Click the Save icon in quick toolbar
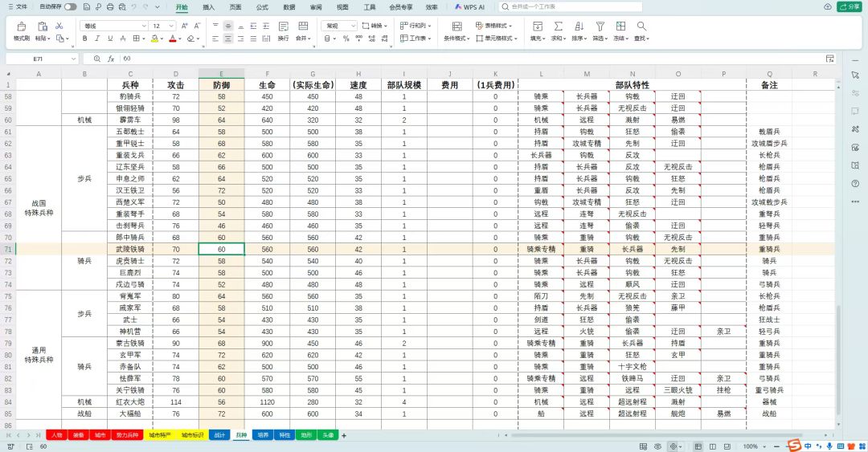 point(86,6)
